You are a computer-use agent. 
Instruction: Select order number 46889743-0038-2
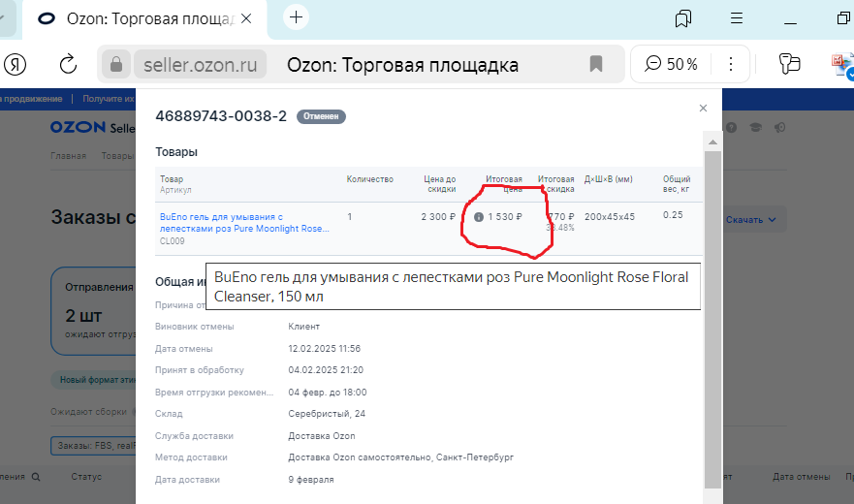(221, 116)
